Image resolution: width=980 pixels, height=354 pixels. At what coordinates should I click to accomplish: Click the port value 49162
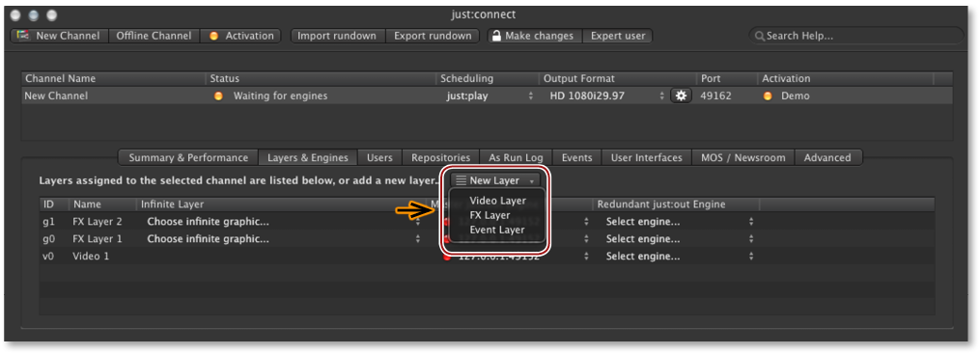(x=715, y=96)
